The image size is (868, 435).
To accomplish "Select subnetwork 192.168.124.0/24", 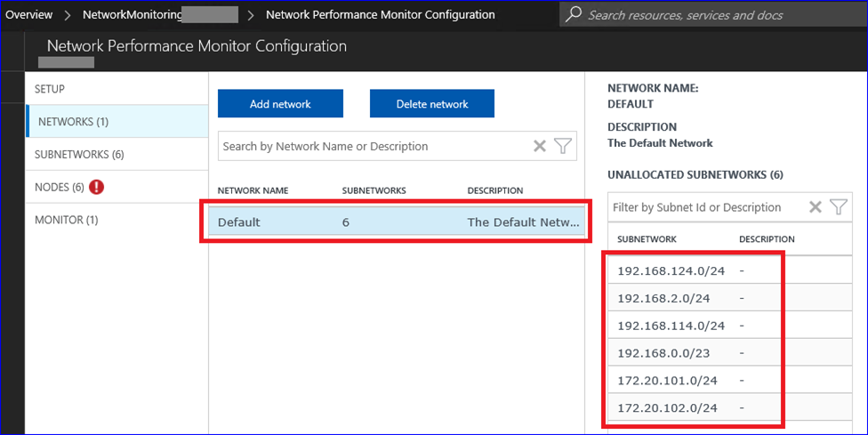I will [x=671, y=270].
